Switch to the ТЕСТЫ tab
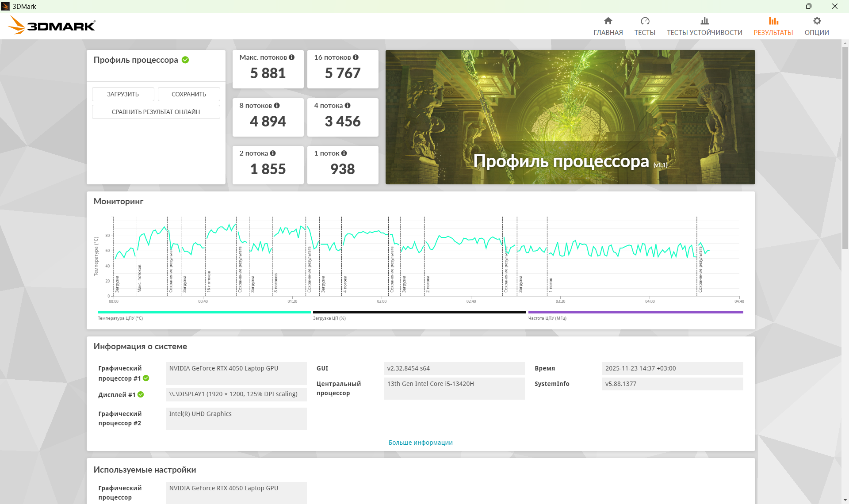The height and width of the screenshot is (504, 849). [645, 27]
